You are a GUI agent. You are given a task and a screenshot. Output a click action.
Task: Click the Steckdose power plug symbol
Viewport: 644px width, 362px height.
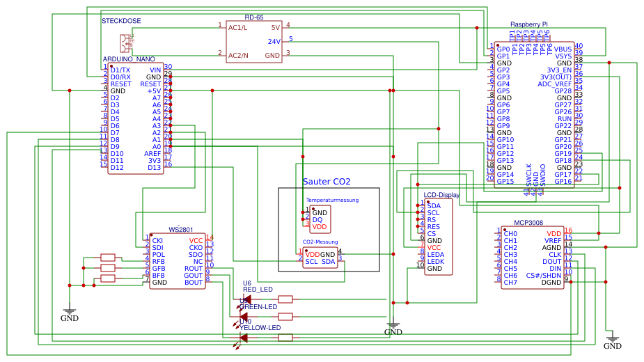[126, 42]
